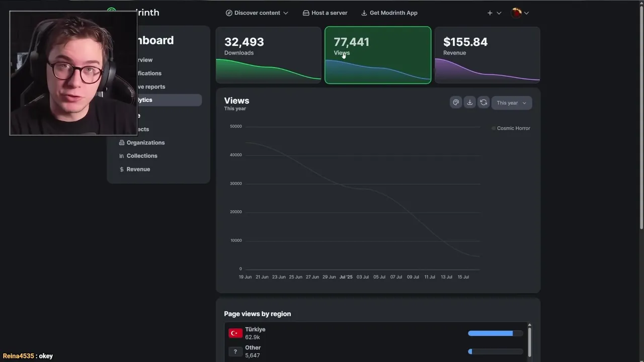The image size is (644, 362).
Task: Click the Türkiye region progress bar
Action: pos(496,333)
